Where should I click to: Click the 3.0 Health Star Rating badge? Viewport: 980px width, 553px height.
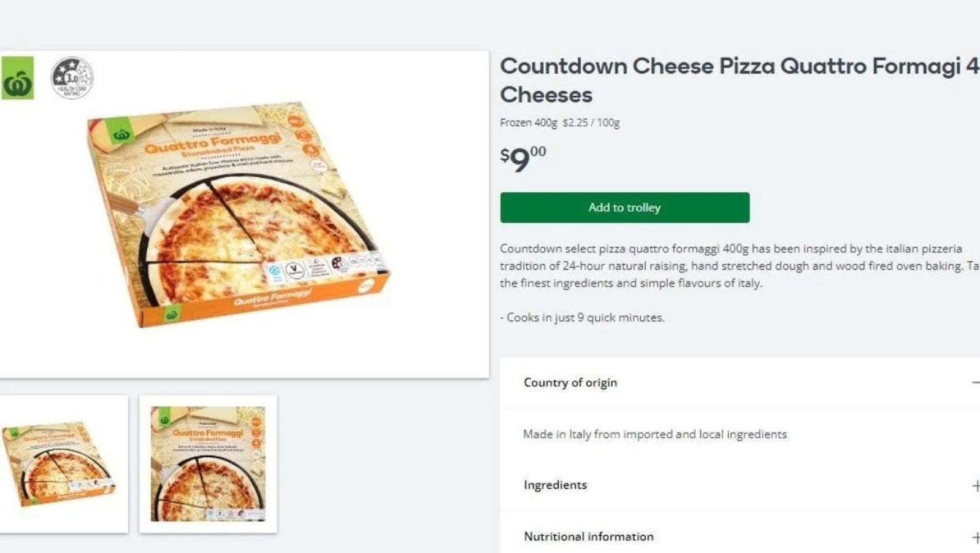[72, 78]
